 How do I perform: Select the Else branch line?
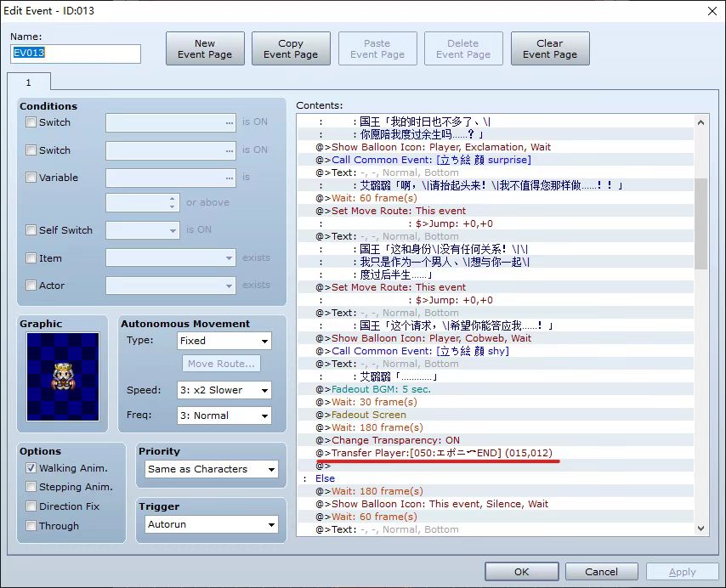click(496, 478)
